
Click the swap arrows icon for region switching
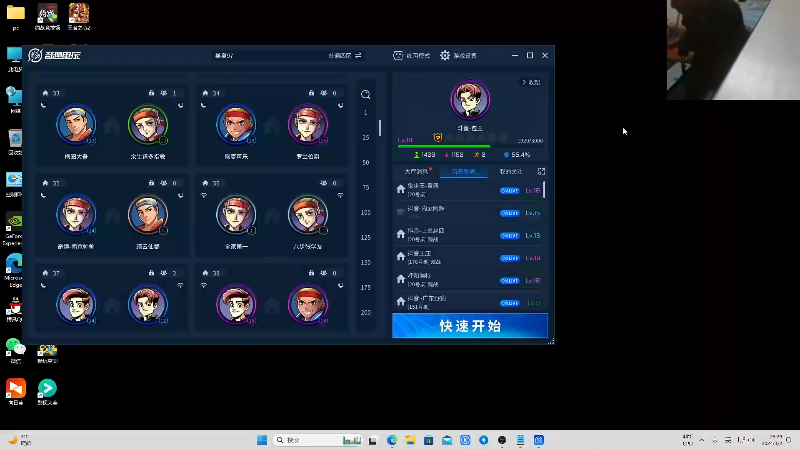pyautogui.click(x=358, y=55)
